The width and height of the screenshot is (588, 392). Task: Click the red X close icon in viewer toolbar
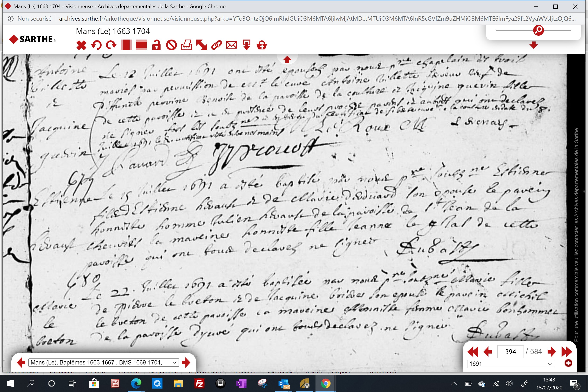81,45
